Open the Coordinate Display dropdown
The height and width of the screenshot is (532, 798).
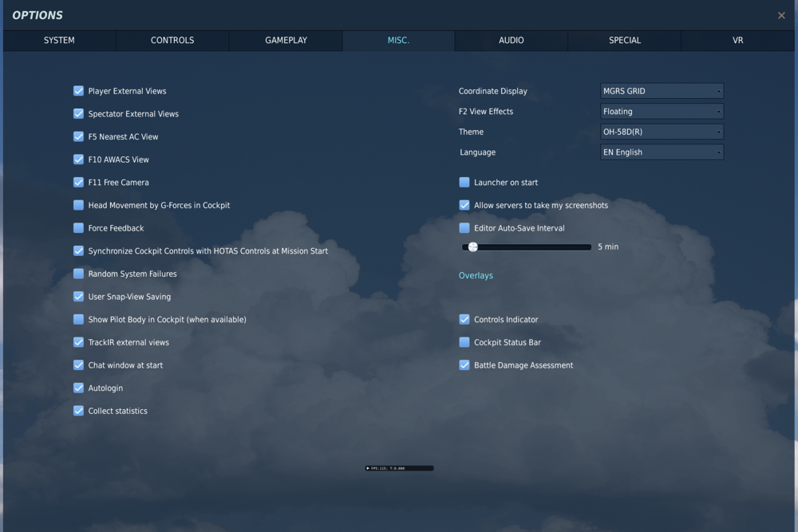[662, 91]
